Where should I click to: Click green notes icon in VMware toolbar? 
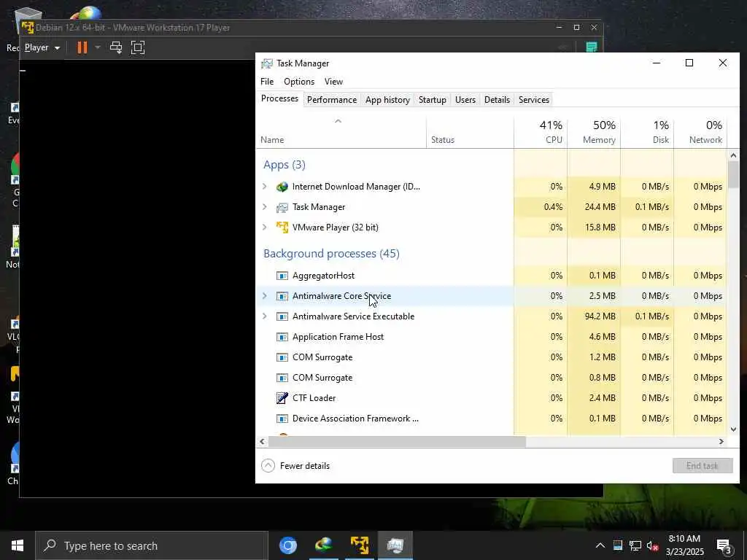[x=591, y=47]
